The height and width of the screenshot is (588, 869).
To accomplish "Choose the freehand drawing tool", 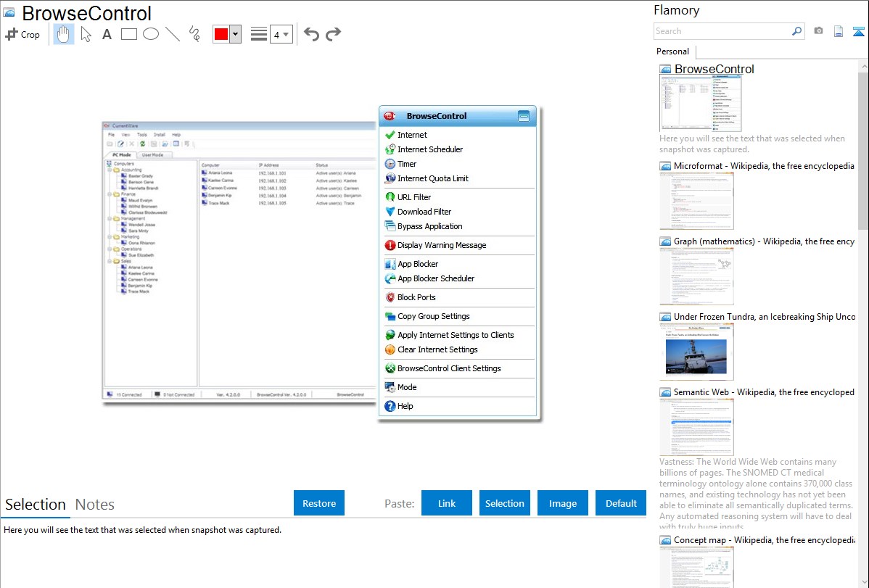I will coord(194,34).
